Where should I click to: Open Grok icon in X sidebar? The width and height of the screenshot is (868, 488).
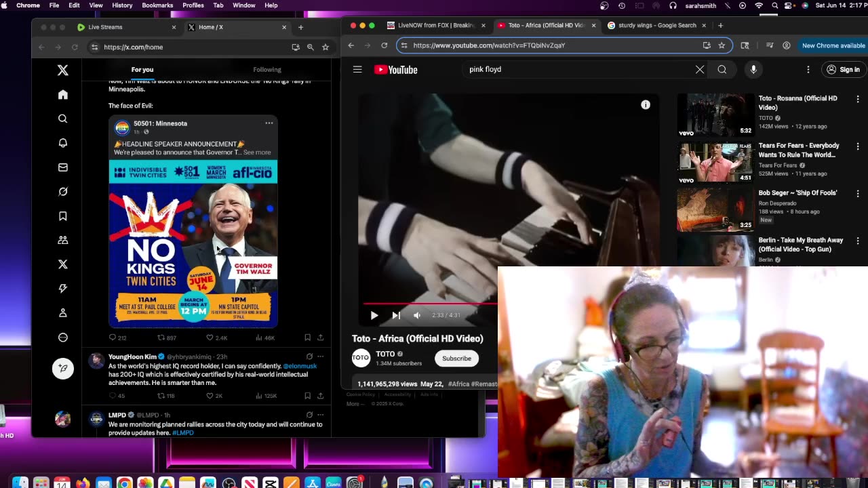tap(63, 192)
